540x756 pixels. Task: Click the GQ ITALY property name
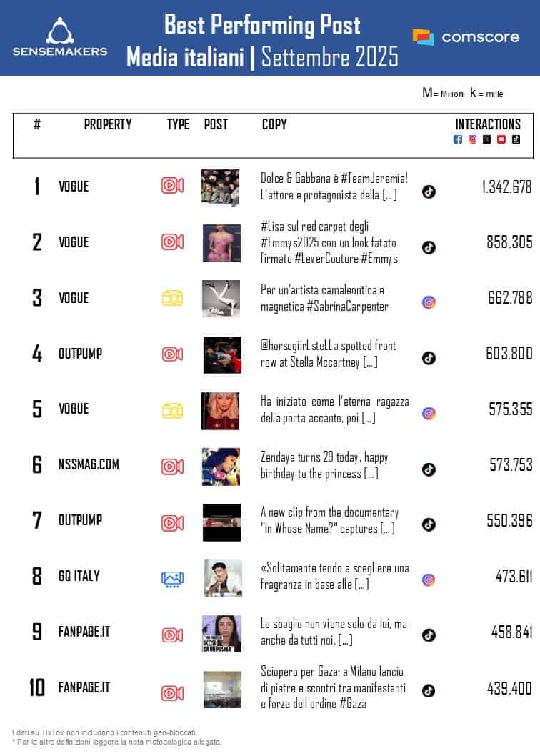click(79, 576)
